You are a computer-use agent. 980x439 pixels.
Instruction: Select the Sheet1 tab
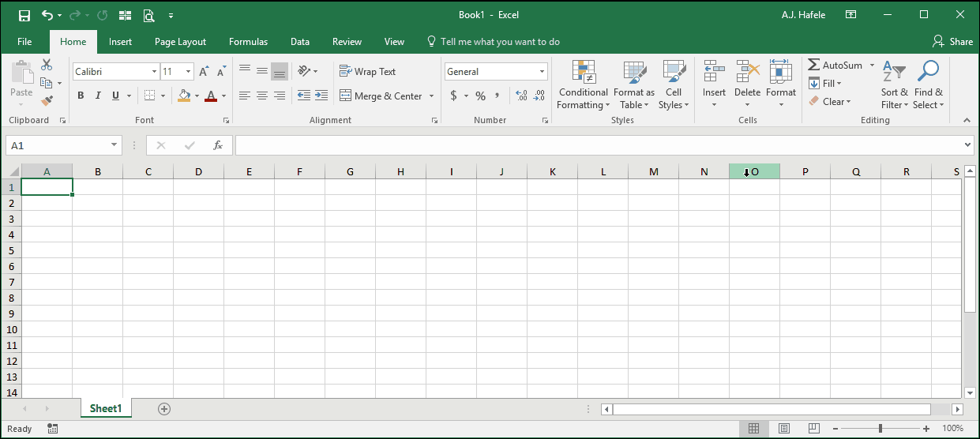[x=106, y=408]
